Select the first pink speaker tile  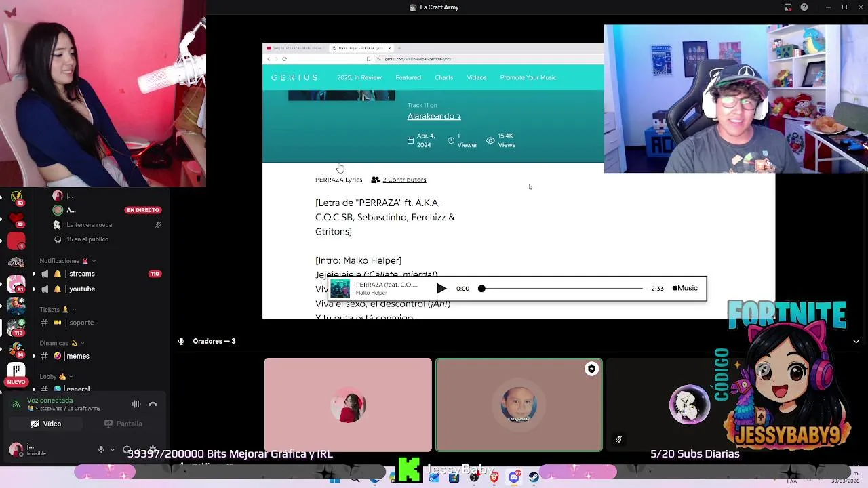tap(348, 405)
